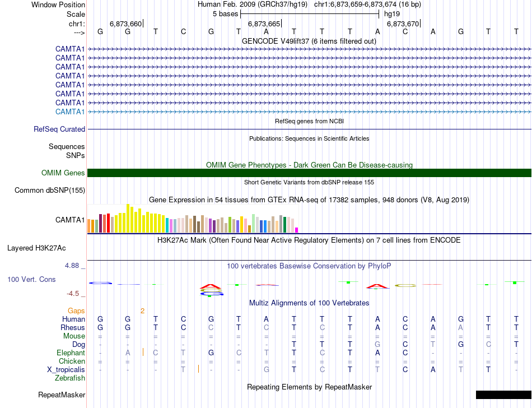
Task: Select the Rhesus species row label
Action: [x=73, y=327]
